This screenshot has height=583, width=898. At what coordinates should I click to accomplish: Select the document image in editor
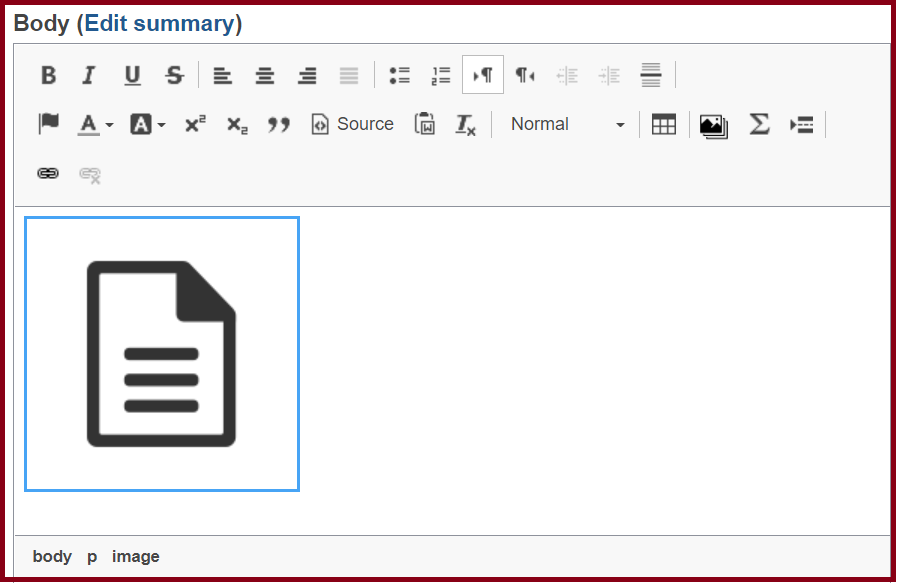click(162, 354)
